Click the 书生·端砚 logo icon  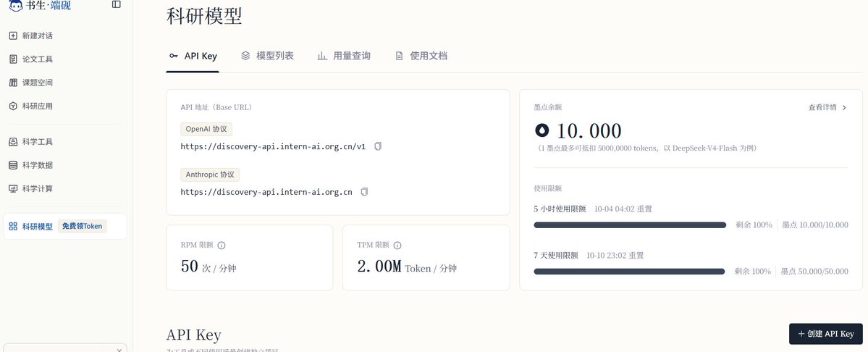(16, 6)
